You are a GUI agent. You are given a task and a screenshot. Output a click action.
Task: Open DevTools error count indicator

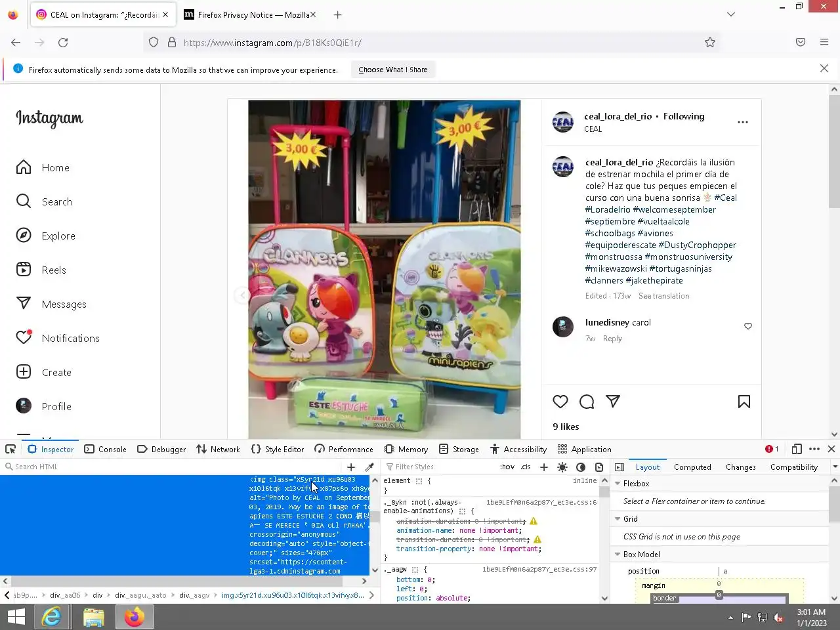(x=772, y=450)
